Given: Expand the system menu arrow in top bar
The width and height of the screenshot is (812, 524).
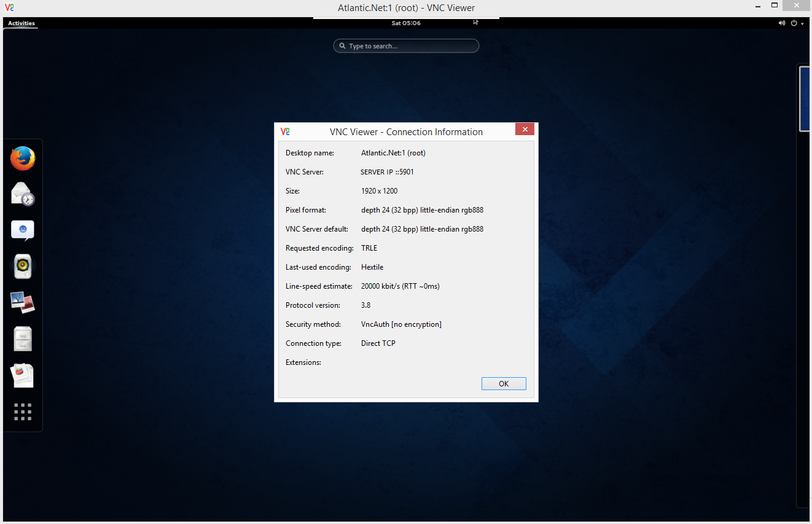Looking at the screenshot, I should point(802,23).
